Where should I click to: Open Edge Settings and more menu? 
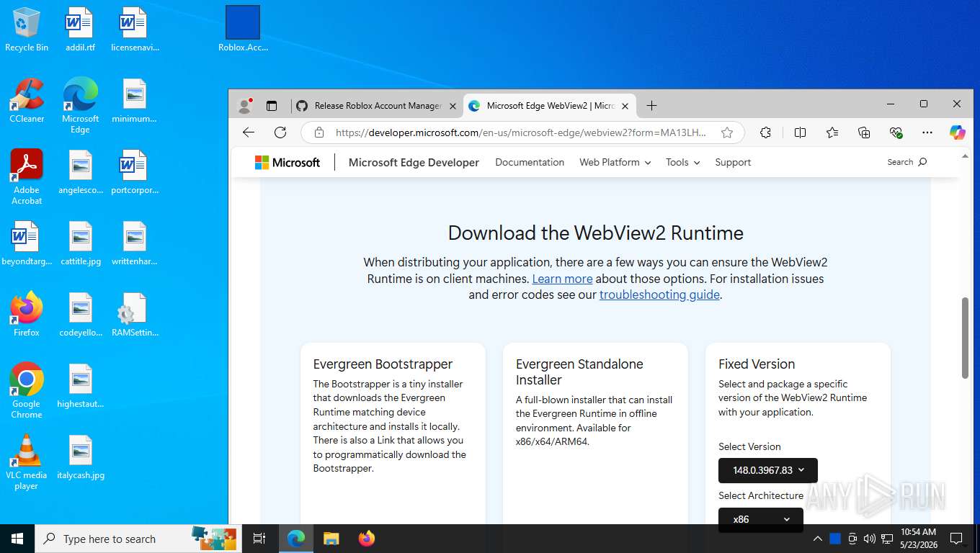927,132
